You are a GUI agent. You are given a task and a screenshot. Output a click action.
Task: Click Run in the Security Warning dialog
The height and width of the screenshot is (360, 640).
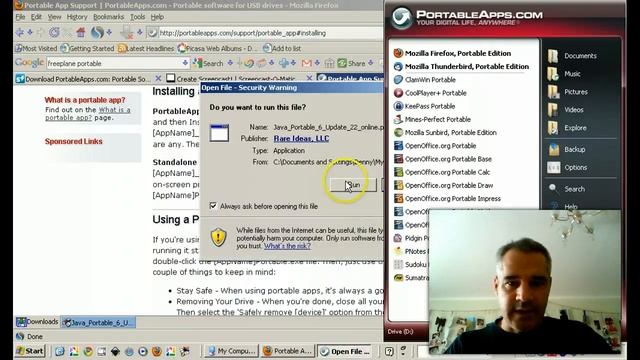click(353, 185)
